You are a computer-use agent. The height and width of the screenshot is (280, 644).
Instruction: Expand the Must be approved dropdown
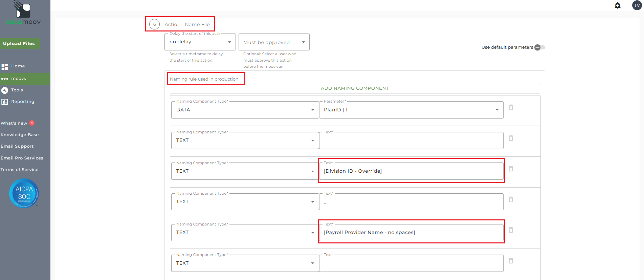tap(274, 42)
